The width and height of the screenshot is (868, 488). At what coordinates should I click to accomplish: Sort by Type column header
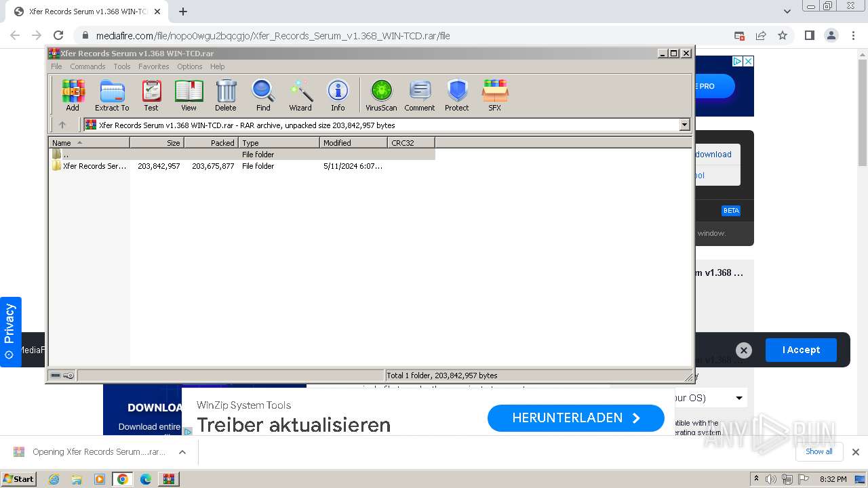click(x=279, y=142)
